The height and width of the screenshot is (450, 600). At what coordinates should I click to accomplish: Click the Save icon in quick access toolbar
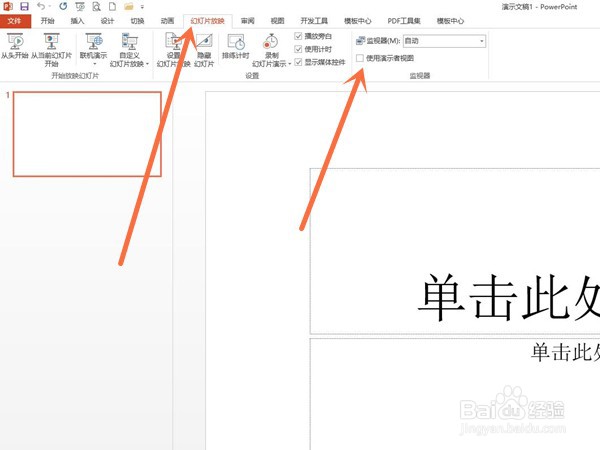pyautogui.click(x=24, y=6)
